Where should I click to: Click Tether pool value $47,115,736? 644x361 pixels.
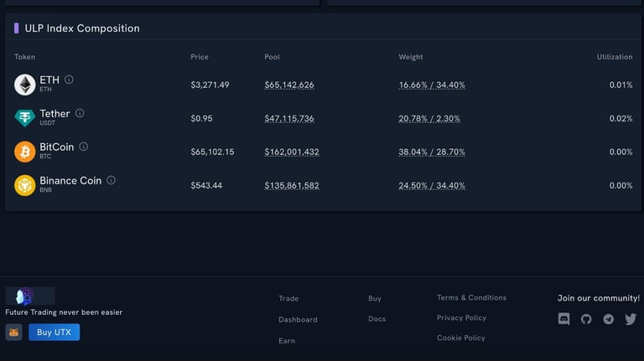click(289, 119)
